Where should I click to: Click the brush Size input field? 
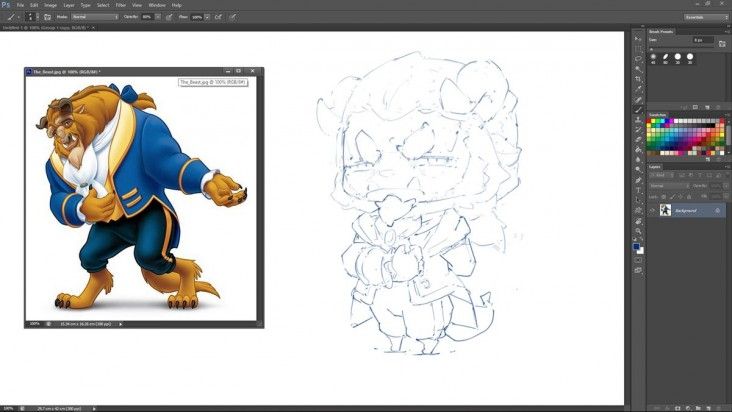tap(703, 40)
